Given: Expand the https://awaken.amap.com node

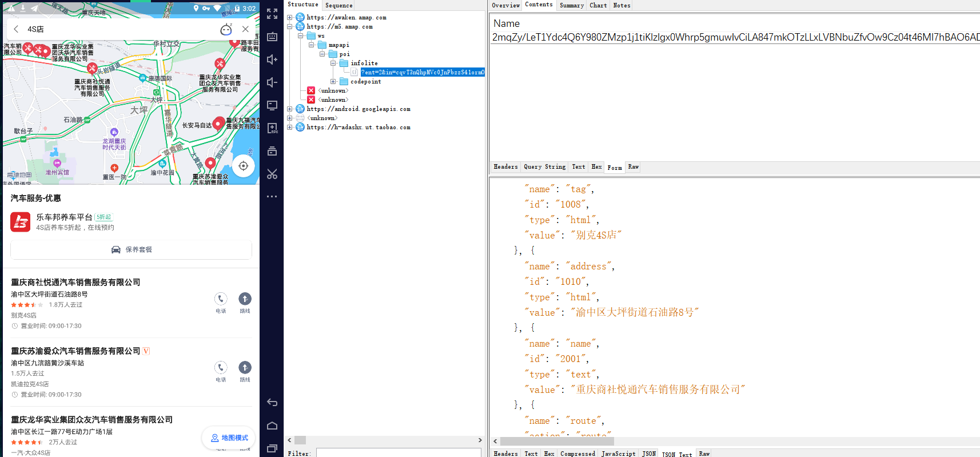Looking at the screenshot, I should pos(289,17).
